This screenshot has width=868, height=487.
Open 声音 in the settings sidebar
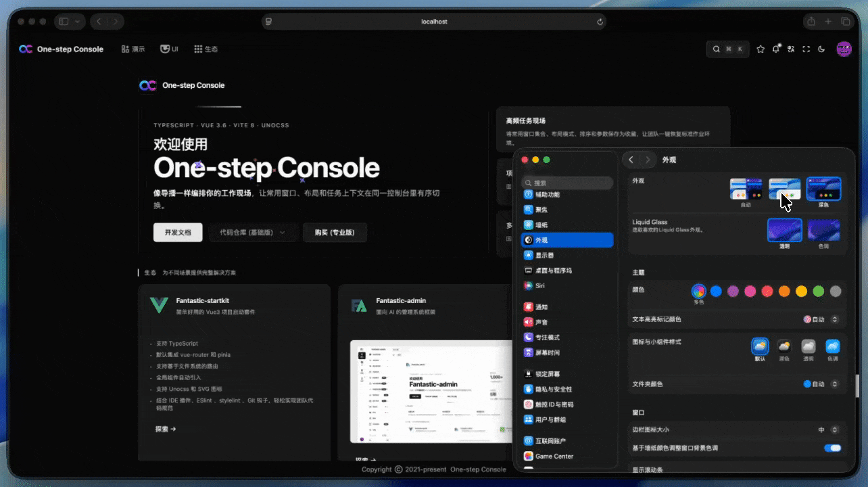567,322
